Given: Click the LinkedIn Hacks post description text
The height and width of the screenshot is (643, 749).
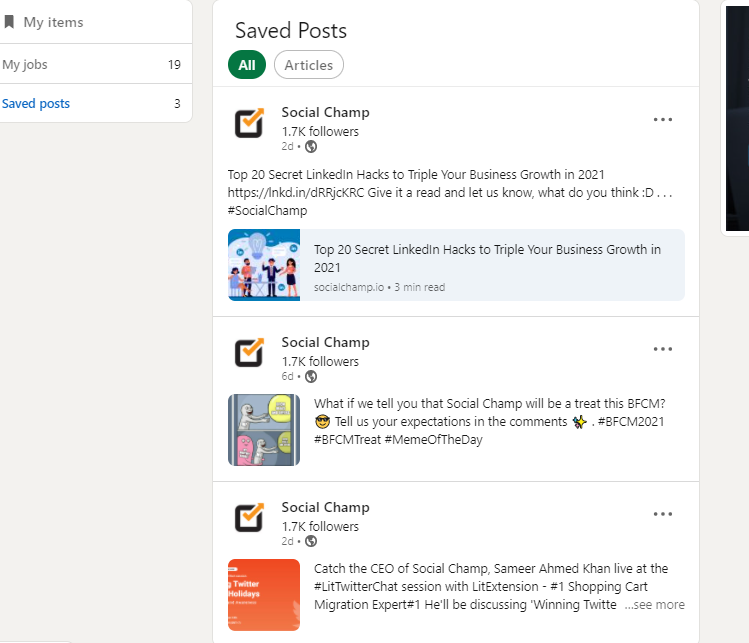Looking at the screenshot, I should click(450, 193).
